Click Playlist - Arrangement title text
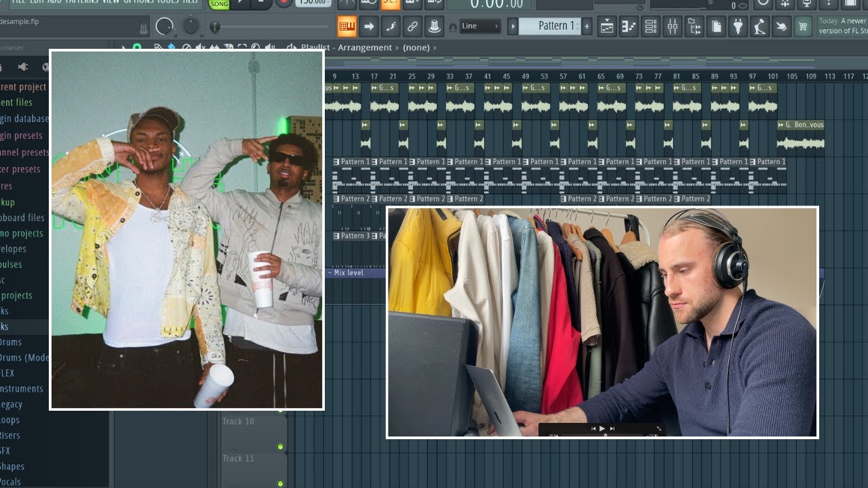This screenshot has width=868, height=488. (347, 47)
